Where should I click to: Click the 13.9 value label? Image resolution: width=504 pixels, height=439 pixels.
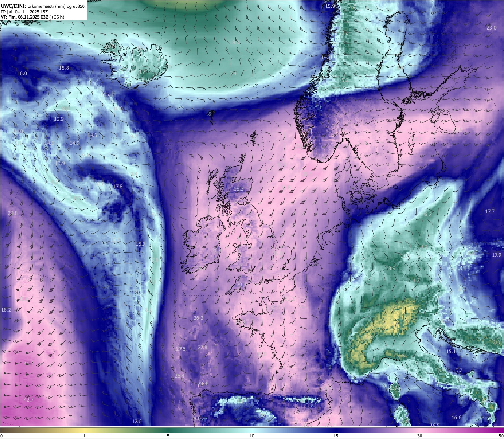(60, 163)
